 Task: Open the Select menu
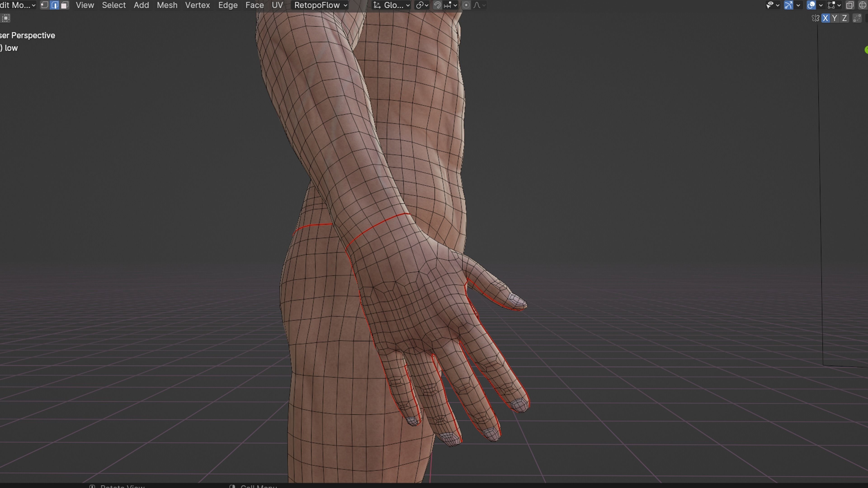pyautogui.click(x=113, y=5)
